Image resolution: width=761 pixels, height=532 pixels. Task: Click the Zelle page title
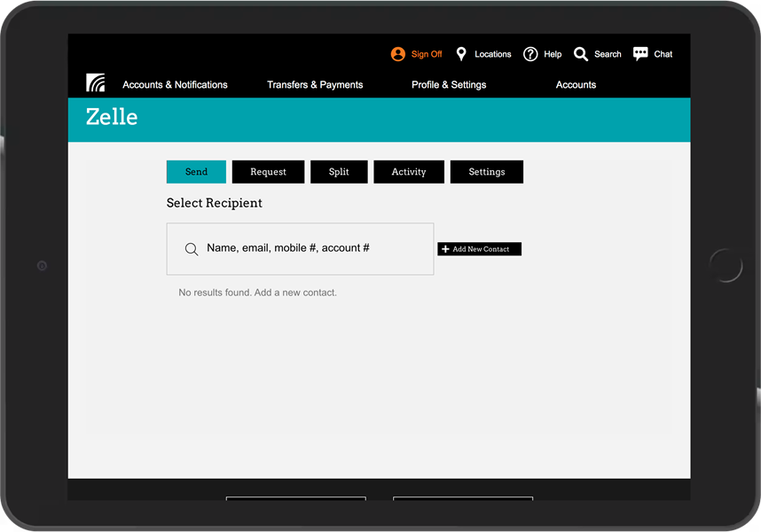(x=112, y=117)
